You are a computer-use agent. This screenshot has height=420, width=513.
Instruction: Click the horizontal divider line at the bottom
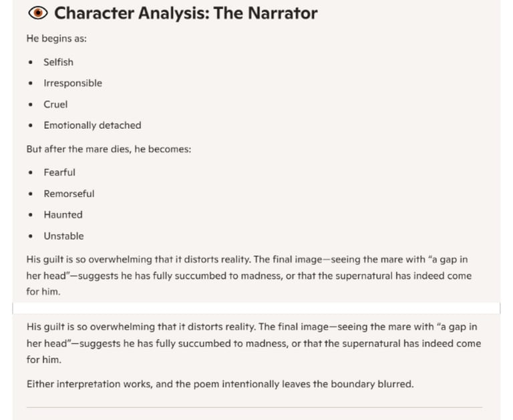coord(254,407)
